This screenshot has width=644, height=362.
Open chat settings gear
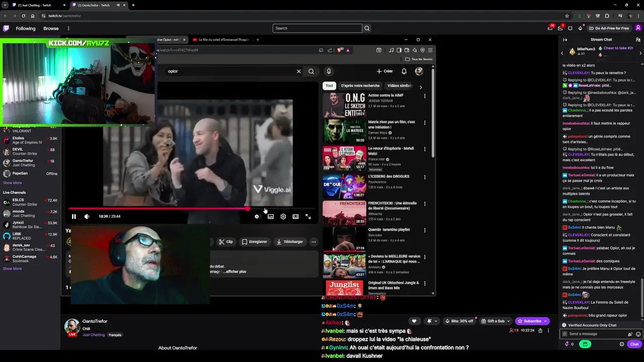pyautogui.click(x=622, y=344)
